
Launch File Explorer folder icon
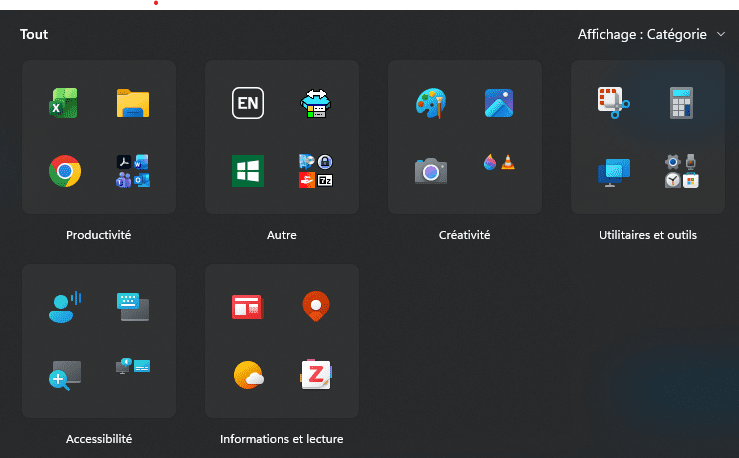tap(133, 103)
